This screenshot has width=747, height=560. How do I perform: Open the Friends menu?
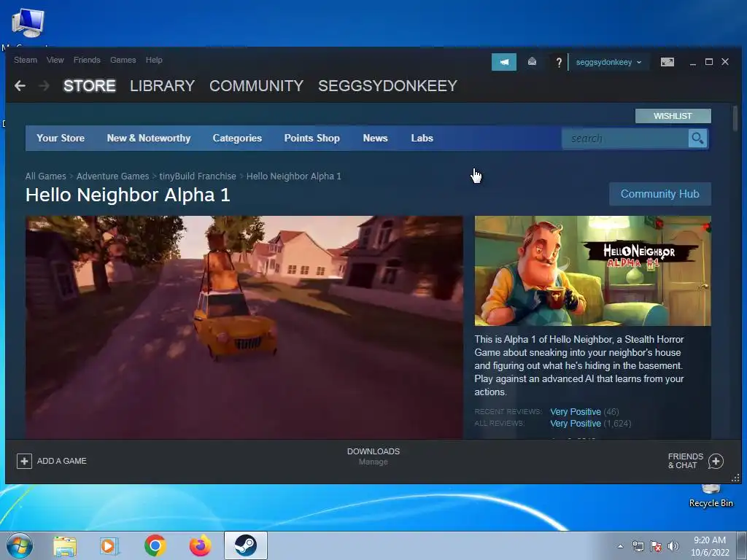[x=87, y=60]
